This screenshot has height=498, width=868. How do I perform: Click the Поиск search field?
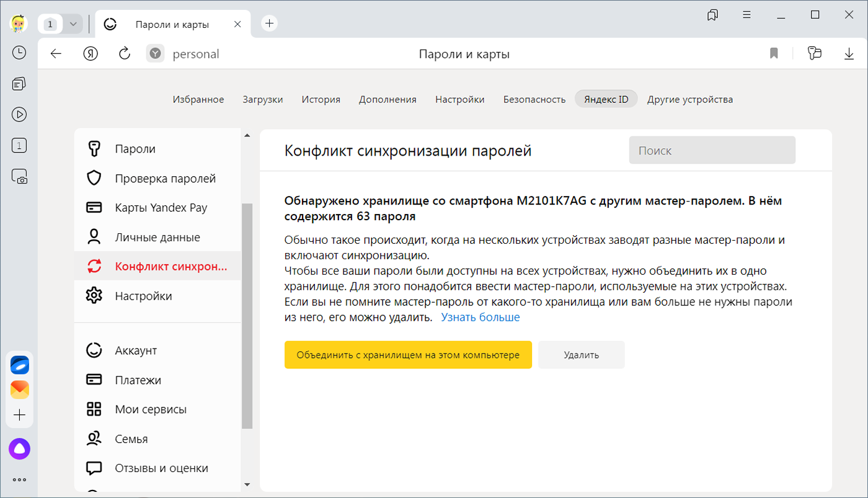[x=712, y=150]
